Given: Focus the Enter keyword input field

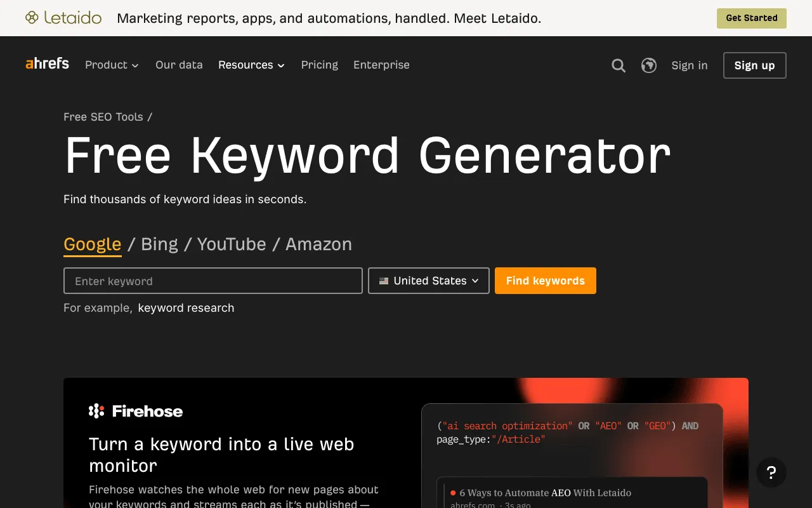Looking at the screenshot, I should (213, 281).
